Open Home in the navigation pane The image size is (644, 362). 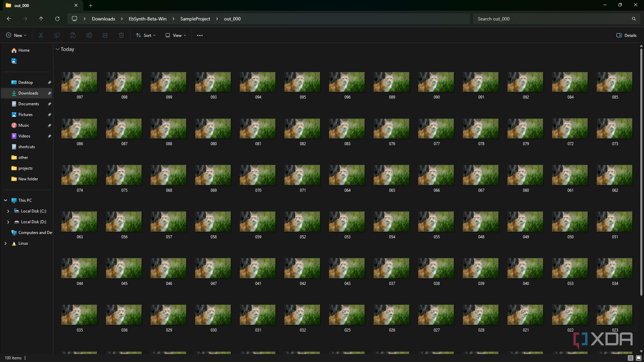tap(24, 50)
